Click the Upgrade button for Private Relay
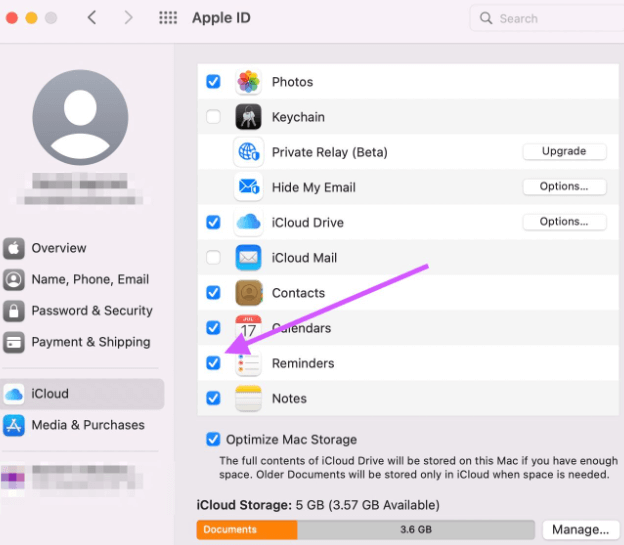This screenshot has width=624, height=545. (x=564, y=151)
